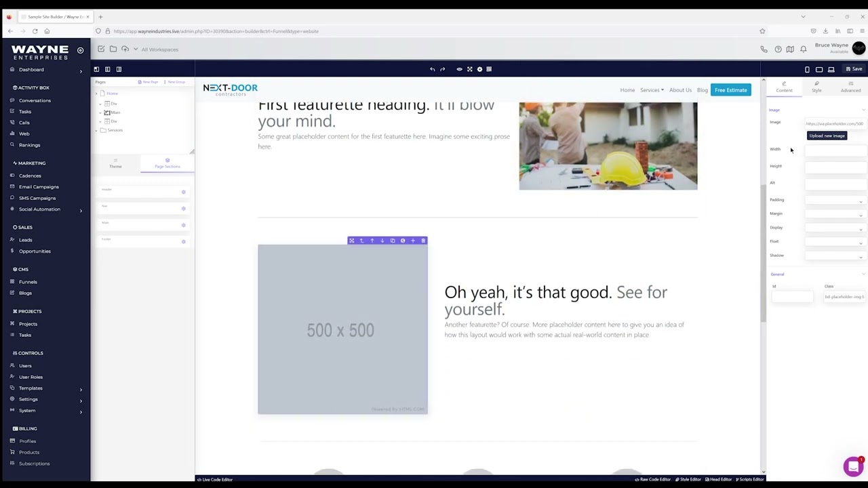Open Funnels under CMS
868x488 pixels.
[x=28, y=282]
